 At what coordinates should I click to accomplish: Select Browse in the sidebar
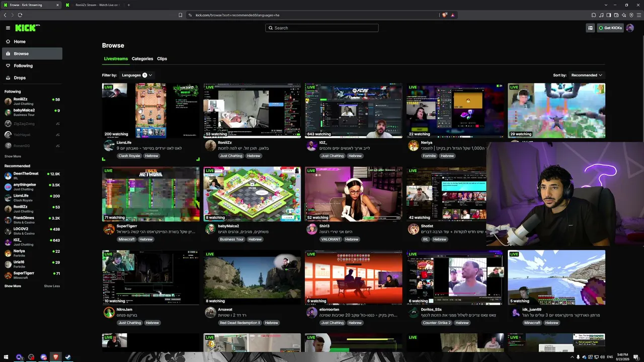click(32, 54)
